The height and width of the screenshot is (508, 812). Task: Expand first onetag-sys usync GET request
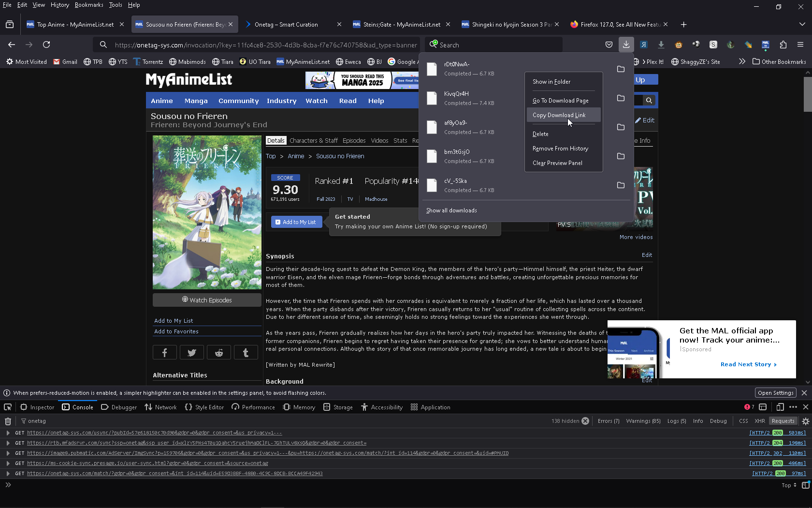(x=8, y=433)
